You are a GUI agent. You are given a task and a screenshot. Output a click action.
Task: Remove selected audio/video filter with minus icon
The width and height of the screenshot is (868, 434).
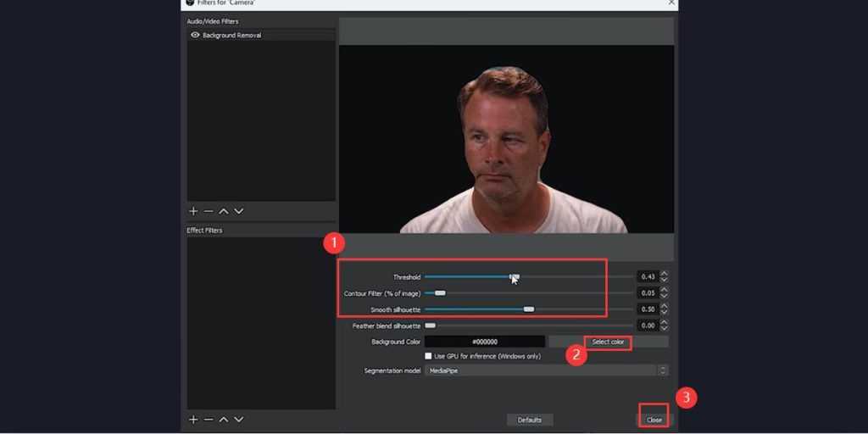tap(209, 211)
